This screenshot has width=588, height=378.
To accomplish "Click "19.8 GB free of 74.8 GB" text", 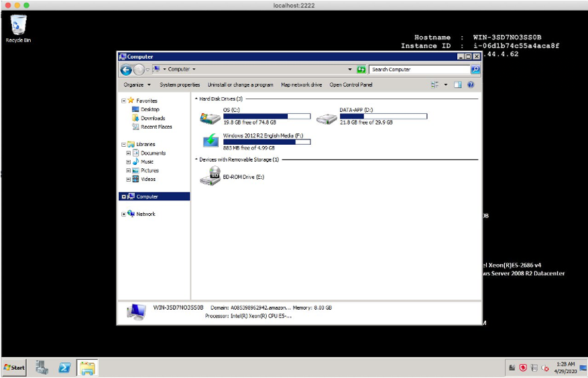I will [x=250, y=123].
